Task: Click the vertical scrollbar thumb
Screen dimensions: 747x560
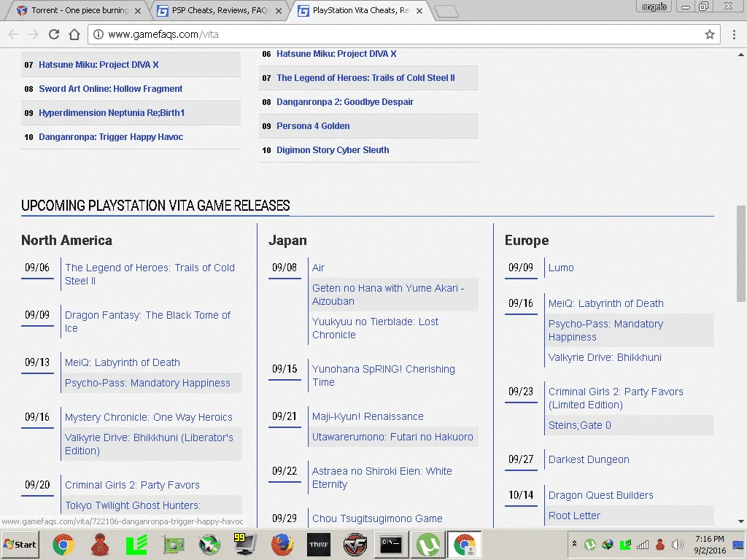Action: pos(741,253)
